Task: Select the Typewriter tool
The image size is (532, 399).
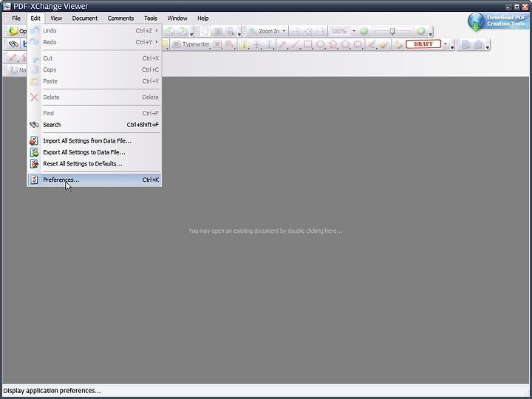Action: [191, 44]
